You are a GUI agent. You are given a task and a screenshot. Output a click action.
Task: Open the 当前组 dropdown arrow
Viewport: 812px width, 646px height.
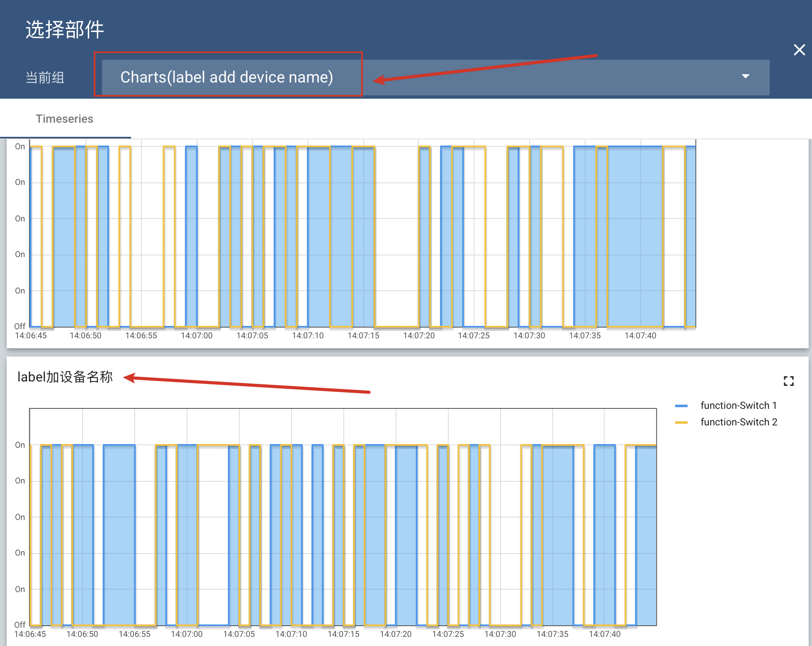pos(745,76)
